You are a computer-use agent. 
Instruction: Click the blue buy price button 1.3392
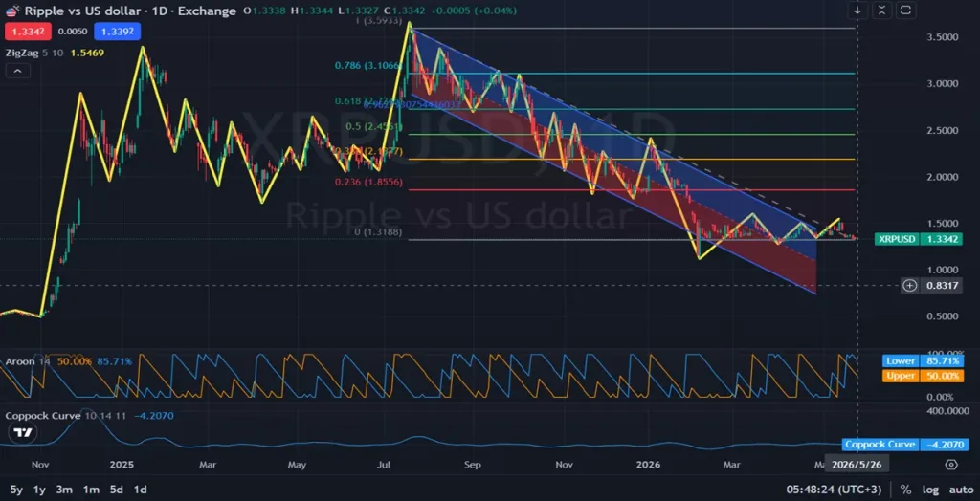(x=118, y=32)
